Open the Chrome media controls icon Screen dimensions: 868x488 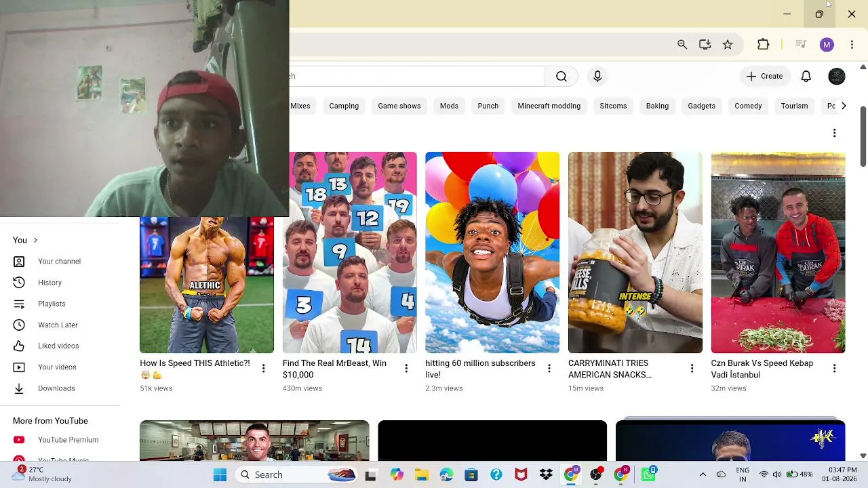pos(801,45)
